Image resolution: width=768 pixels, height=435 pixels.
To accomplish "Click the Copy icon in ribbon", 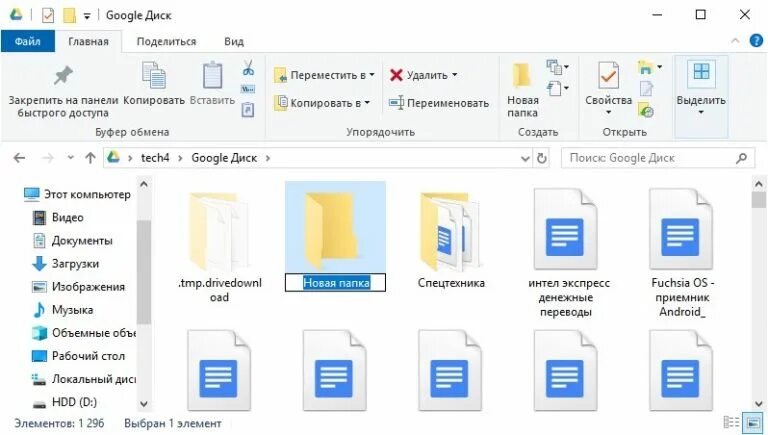I will pos(154,75).
